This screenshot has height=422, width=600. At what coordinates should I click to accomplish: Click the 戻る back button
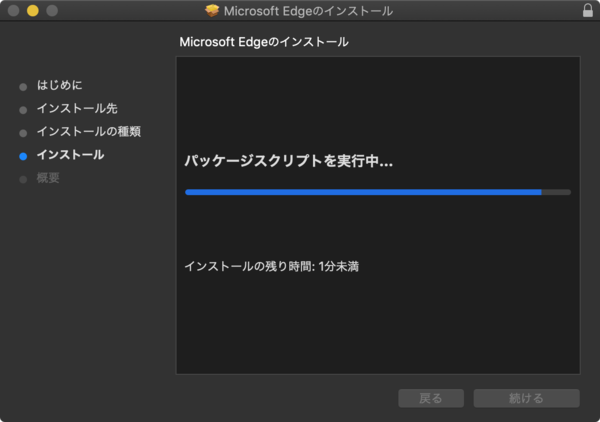(431, 398)
